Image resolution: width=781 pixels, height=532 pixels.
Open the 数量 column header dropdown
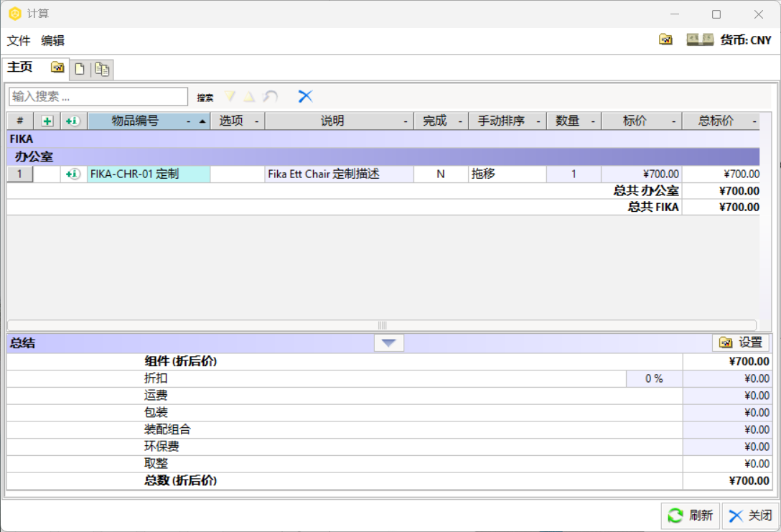(x=593, y=121)
